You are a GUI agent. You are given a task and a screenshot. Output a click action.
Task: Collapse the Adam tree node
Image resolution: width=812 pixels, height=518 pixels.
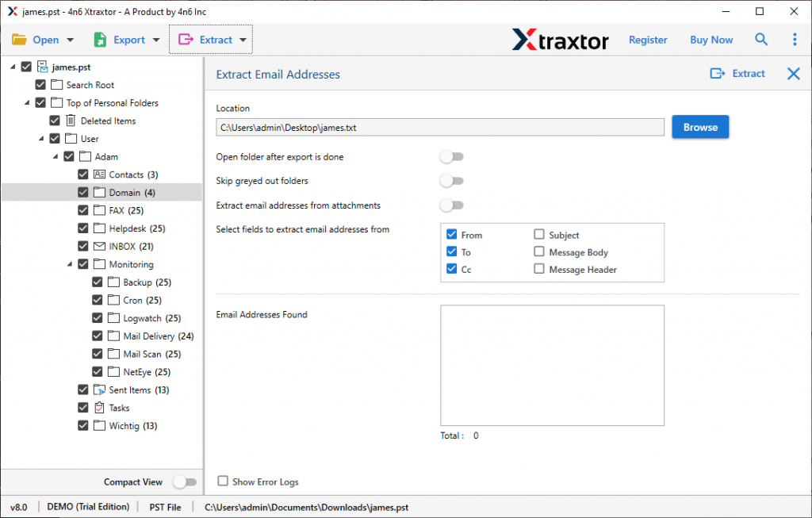click(56, 156)
